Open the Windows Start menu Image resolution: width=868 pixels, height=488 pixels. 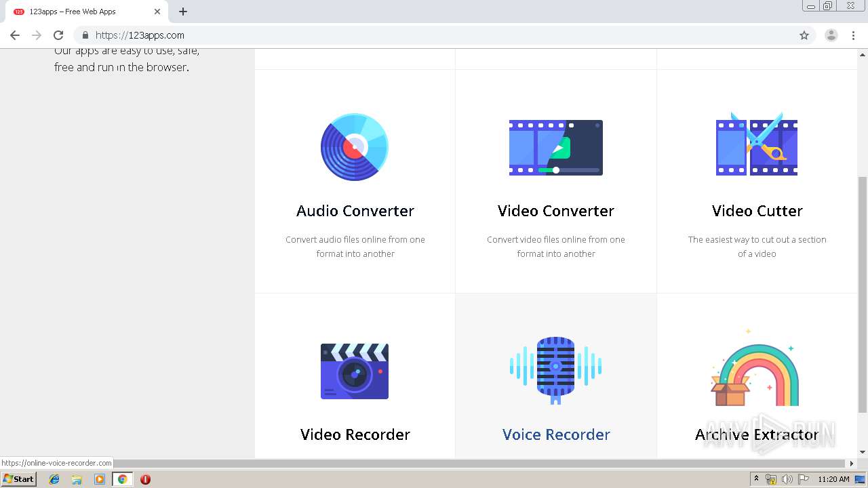point(18,479)
